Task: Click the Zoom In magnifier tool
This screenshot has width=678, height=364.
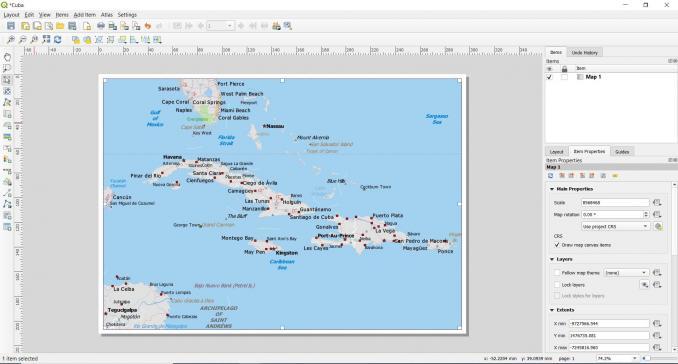Action: pyautogui.click(x=11, y=40)
